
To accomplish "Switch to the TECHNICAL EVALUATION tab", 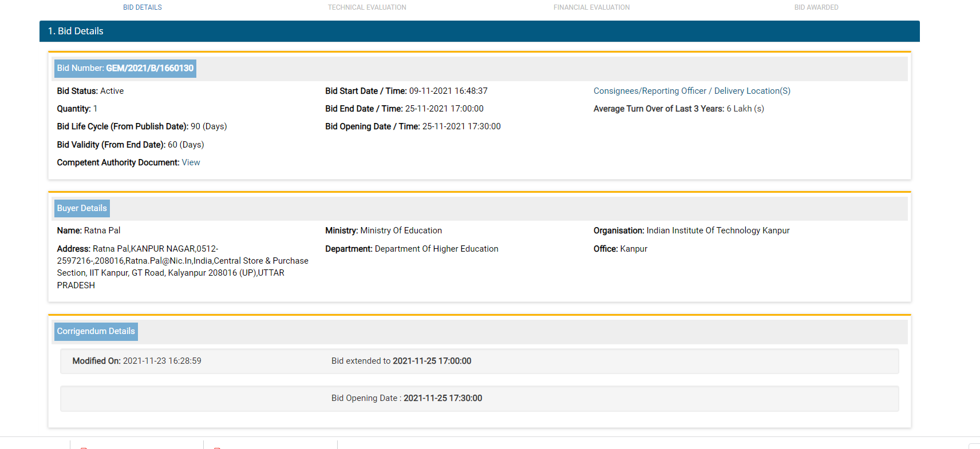I will coord(367,7).
